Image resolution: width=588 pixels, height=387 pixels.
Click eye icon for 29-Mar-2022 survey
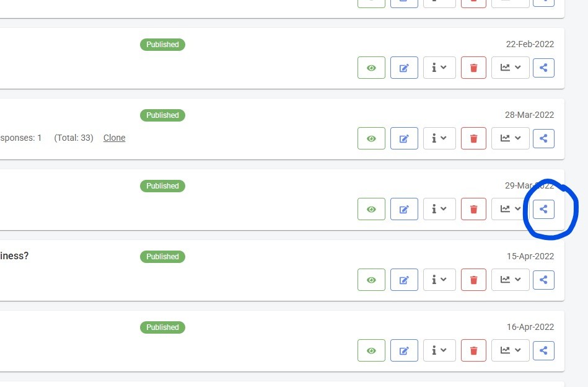pos(371,209)
